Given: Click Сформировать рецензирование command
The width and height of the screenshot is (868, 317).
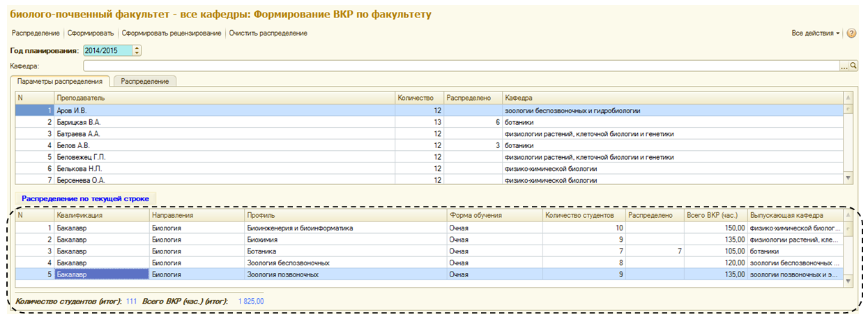Looking at the screenshot, I should pos(172,33).
